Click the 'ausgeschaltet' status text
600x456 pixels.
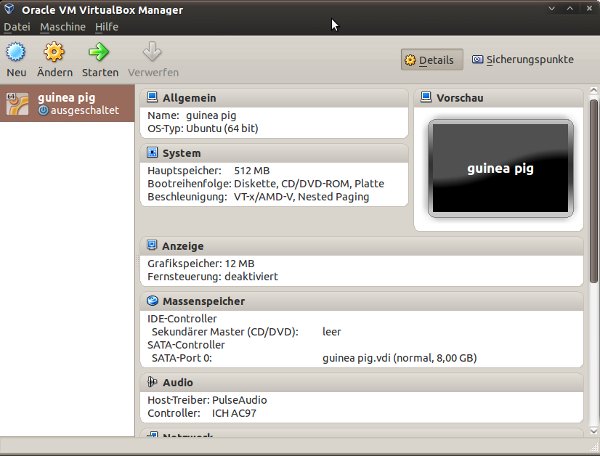pyautogui.click(x=85, y=110)
